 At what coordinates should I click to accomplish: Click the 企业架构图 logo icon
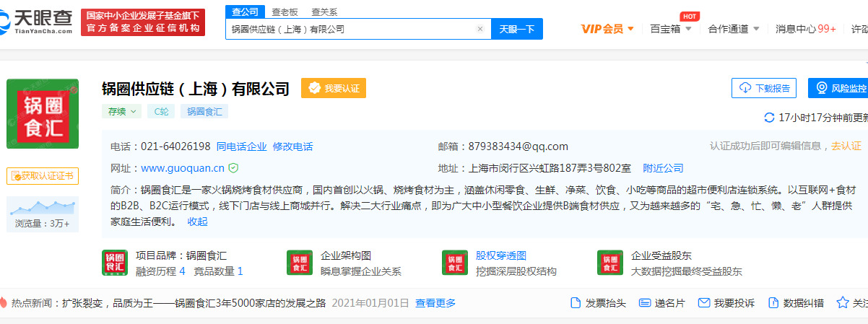pyautogui.click(x=300, y=263)
